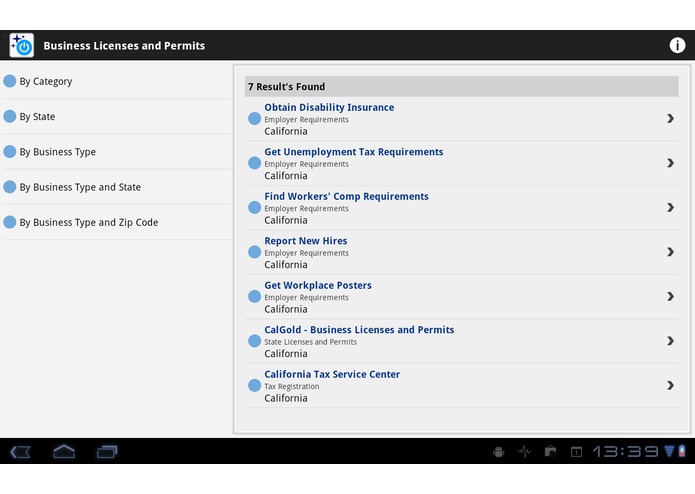695x494 pixels.
Task: Tap the system clock showing 13:39
Action: click(x=625, y=451)
